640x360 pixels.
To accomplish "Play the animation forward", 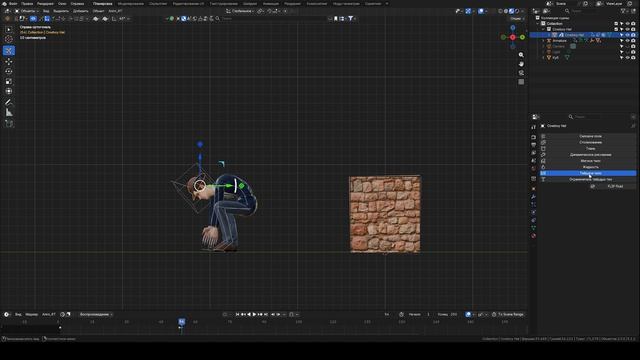I will [254, 314].
